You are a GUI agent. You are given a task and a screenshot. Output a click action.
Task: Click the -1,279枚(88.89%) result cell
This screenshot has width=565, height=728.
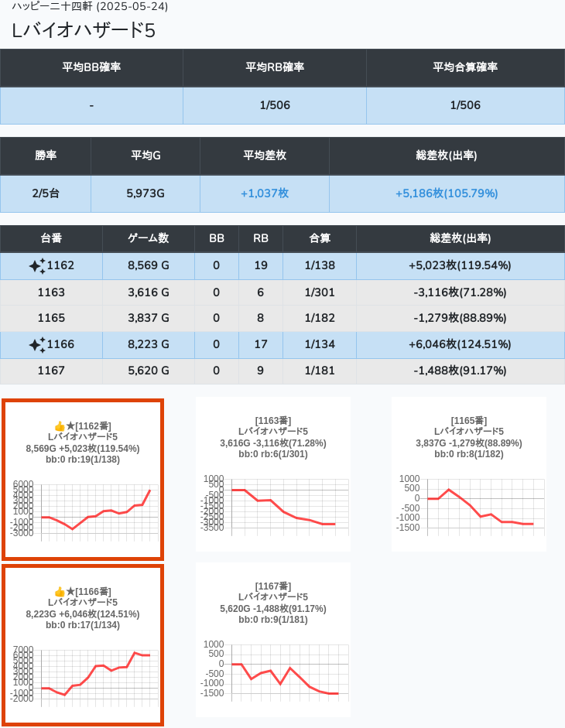coord(461,318)
